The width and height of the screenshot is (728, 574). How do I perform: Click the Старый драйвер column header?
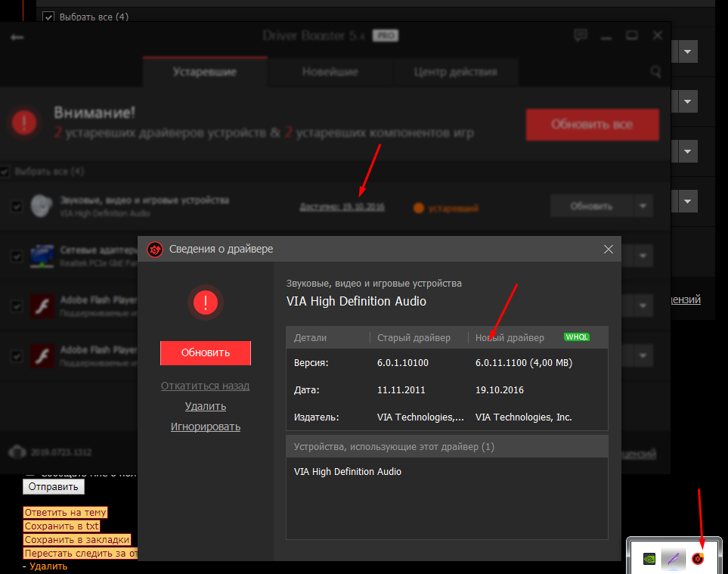[x=414, y=337]
